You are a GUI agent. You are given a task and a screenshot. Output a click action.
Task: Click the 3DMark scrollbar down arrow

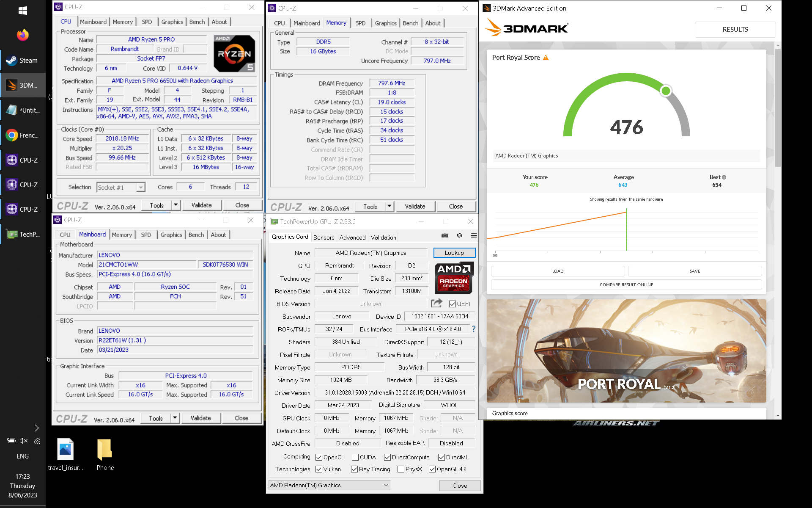click(x=778, y=416)
